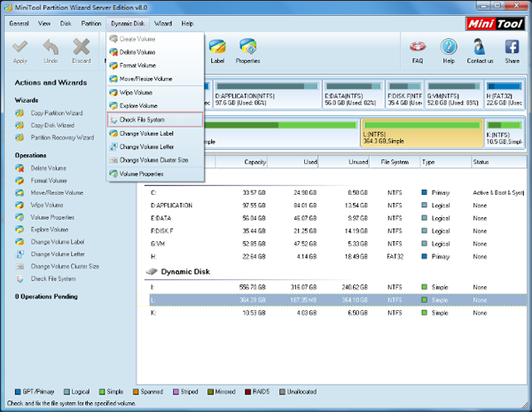Sort by the Unused column header
This screenshot has height=412, width=532.
pyautogui.click(x=344, y=162)
